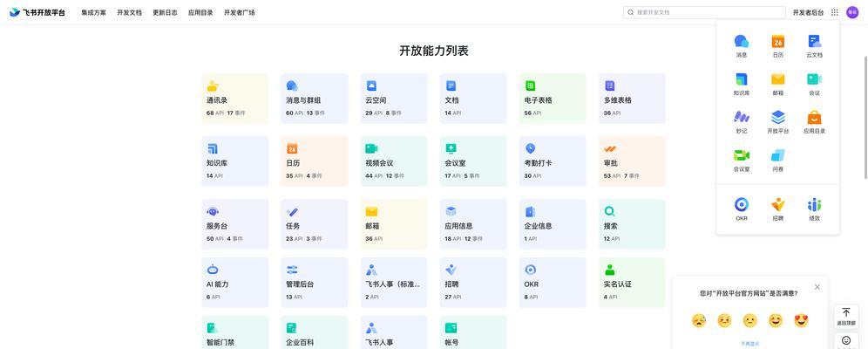Open the feedback smiley button
Viewport: 868px width, 349px height.
[x=846, y=340]
